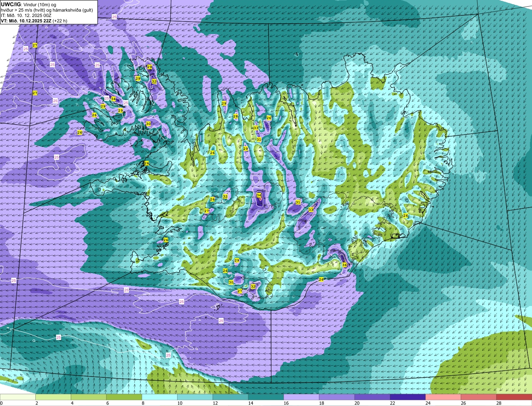Viewport: 532px width, 406px height.
Task: Select the yellow gust marker "28" on the map
Action: pos(236,116)
